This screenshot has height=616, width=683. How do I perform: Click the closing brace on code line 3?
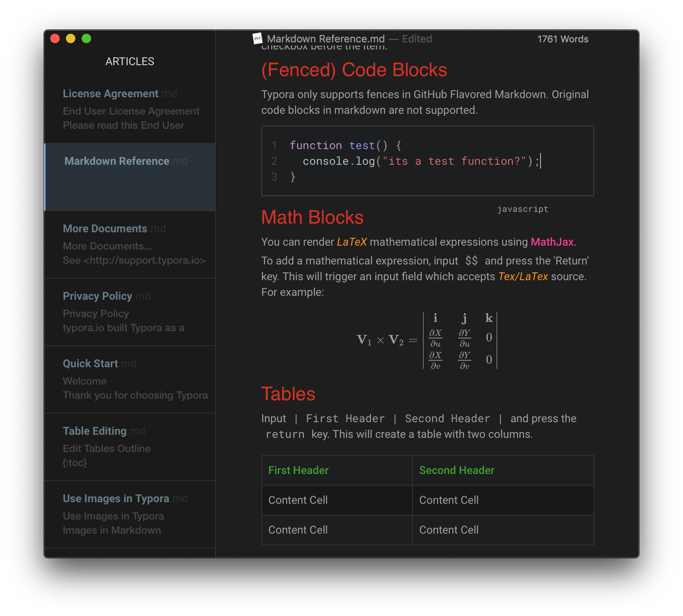click(x=293, y=177)
